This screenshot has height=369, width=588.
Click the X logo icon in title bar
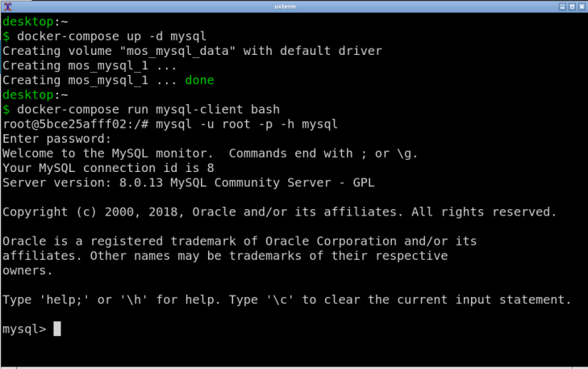[x=7, y=6]
